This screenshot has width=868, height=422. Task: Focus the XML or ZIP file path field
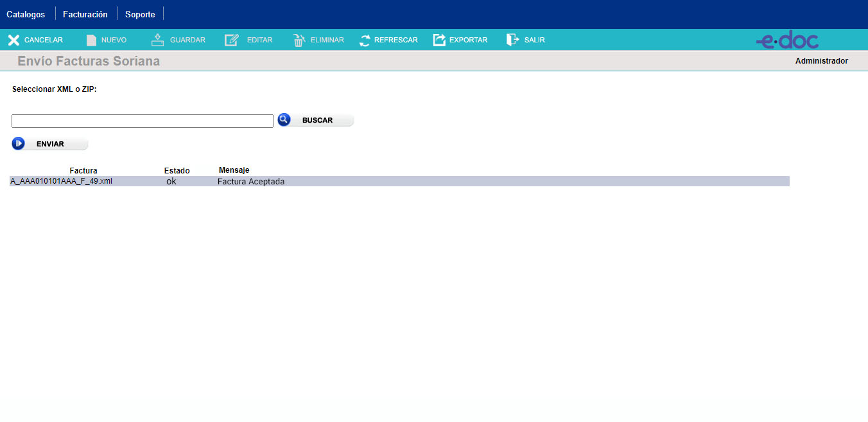(143, 121)
